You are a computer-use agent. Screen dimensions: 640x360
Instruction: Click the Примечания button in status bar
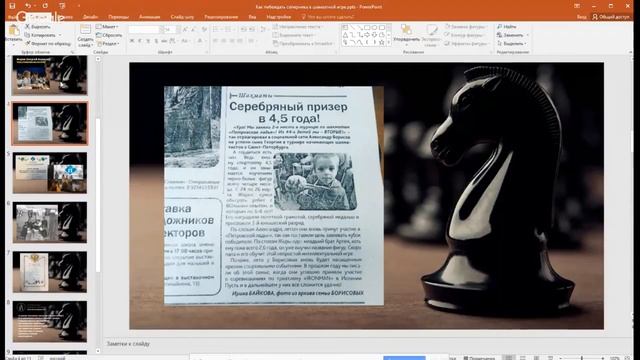tap(479, 358)
